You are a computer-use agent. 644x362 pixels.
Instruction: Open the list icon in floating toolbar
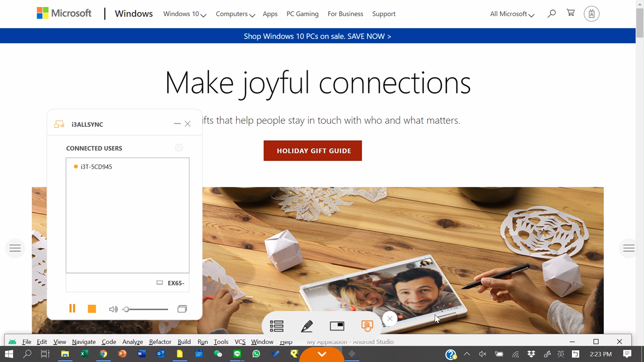coord(276,326)
